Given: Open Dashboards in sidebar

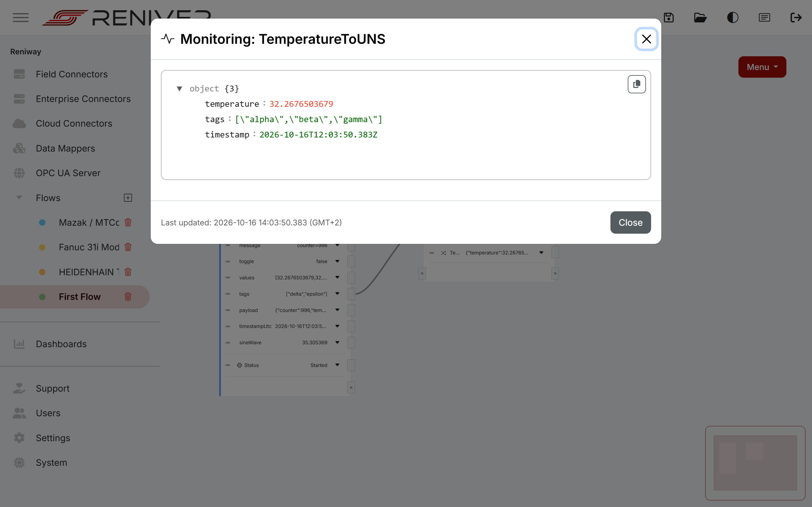Looking at the screenshot, I should point(61,344).
